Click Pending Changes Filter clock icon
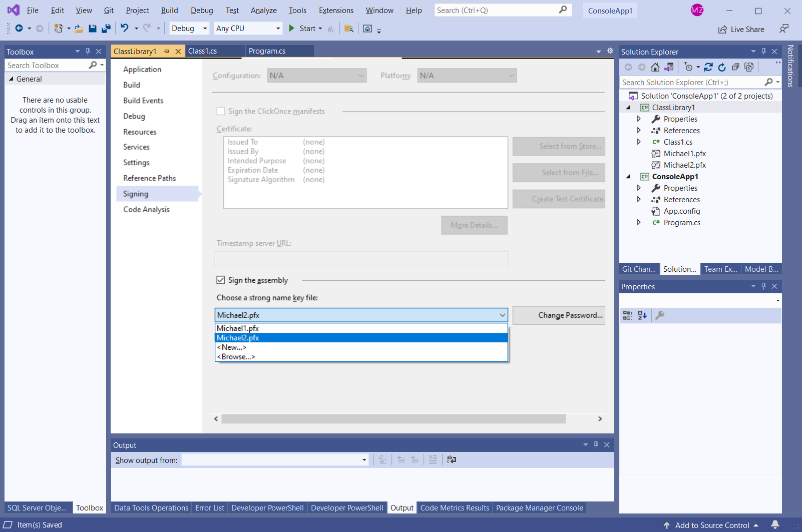The width and height of the screenshot is (802, 532). (x=689, y=67)
